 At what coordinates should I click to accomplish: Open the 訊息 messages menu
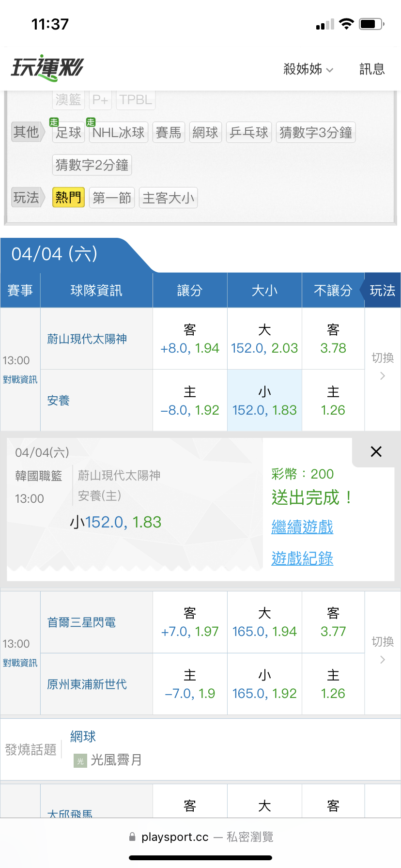[372, 69]
